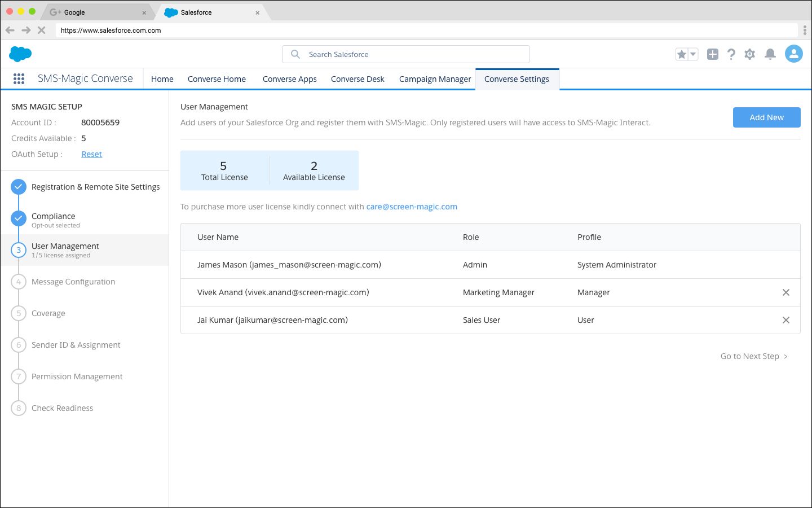812x508 pixels.
Task: Select the Vivek Anand user name
Action: [283, 292]
